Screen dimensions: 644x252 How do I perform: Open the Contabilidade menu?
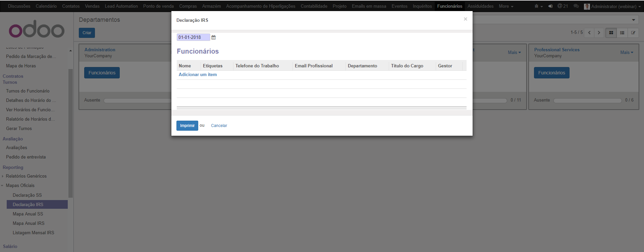click(314, 6)
